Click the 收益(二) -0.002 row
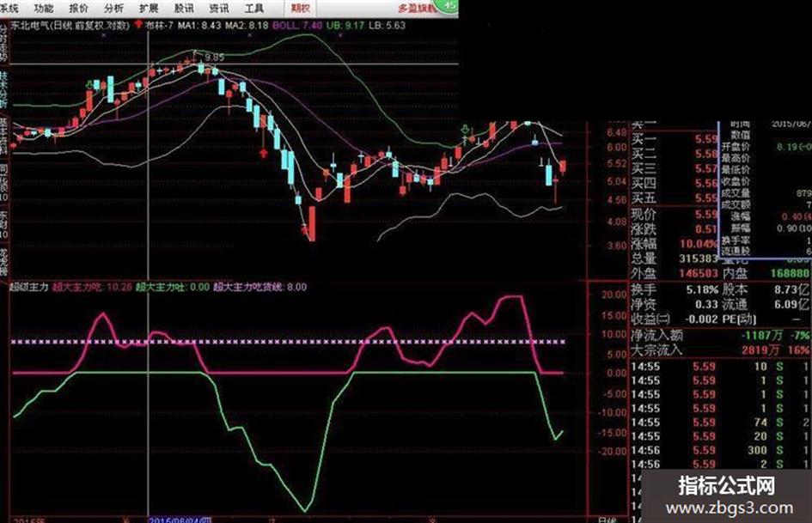The height and width of the screenshot is (523, 812). (x=675, y=319)
